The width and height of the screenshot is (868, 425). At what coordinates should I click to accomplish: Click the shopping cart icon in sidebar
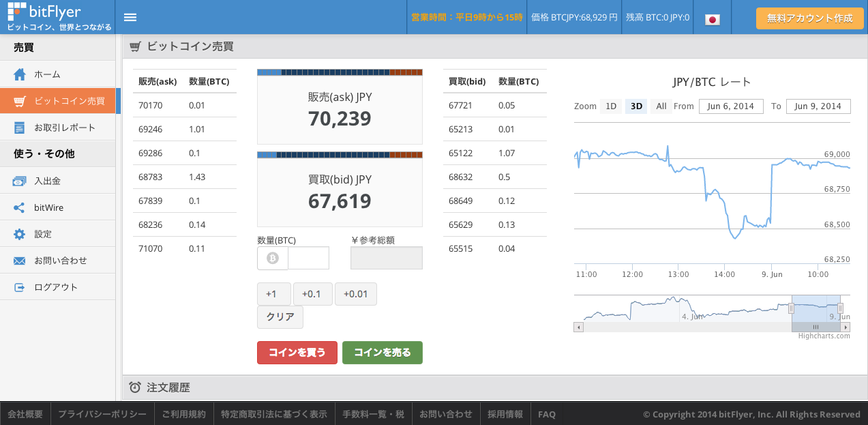coord(20,101)
